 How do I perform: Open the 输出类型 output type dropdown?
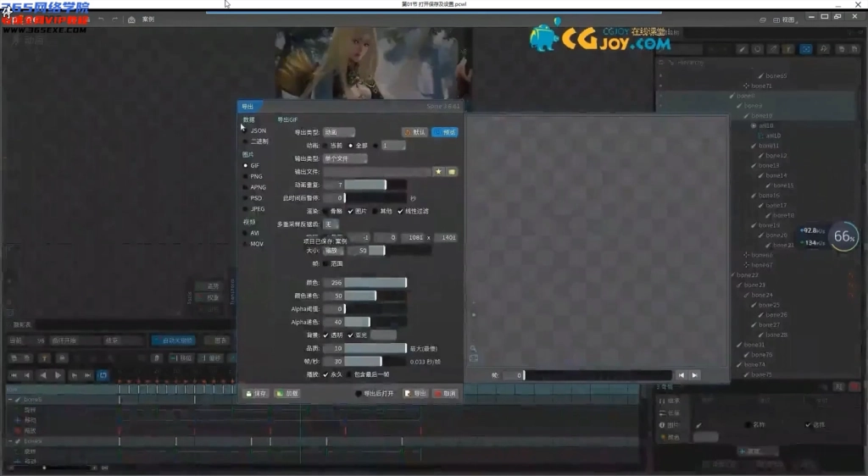345,158
